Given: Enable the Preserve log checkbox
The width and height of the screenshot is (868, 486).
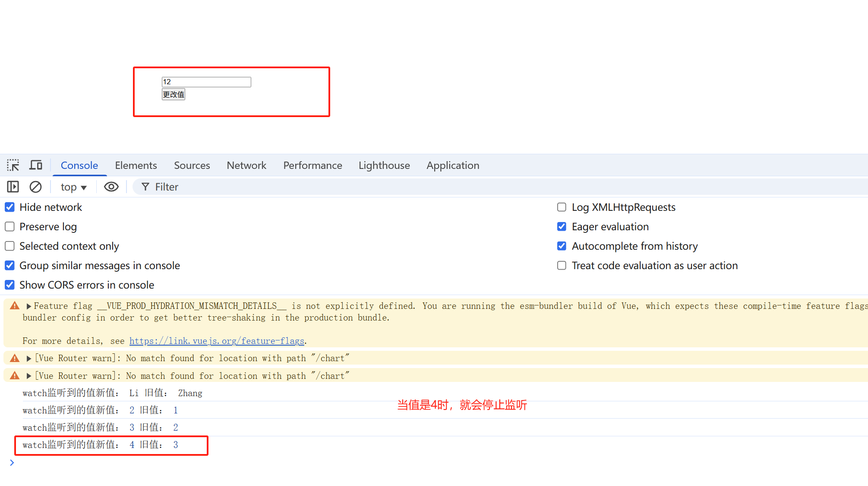Looking at the screenshot, I should pos(9,227).
